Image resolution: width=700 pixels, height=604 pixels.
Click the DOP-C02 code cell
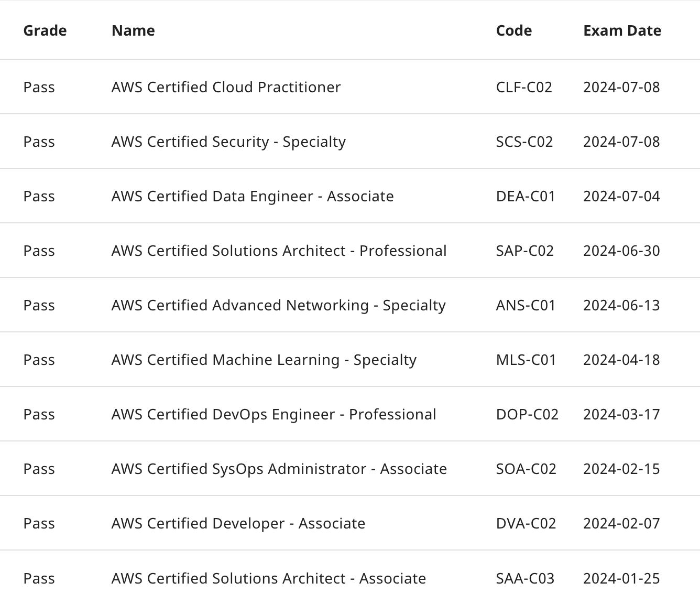528,414
